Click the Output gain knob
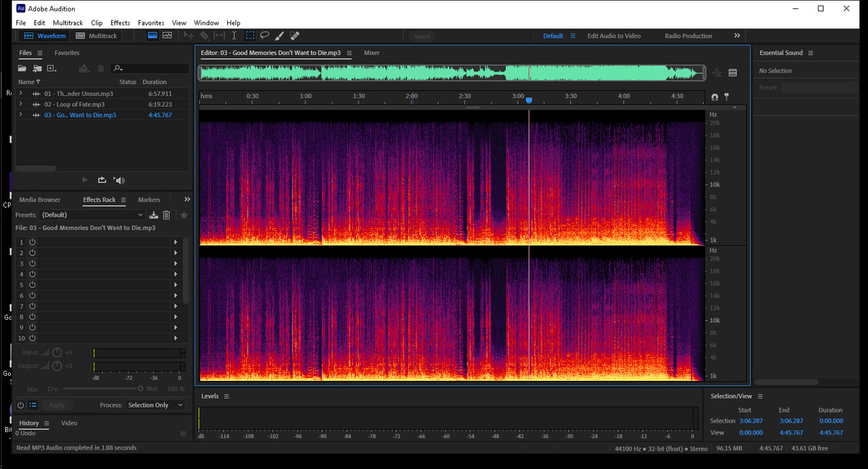 (x=57, y=366)
